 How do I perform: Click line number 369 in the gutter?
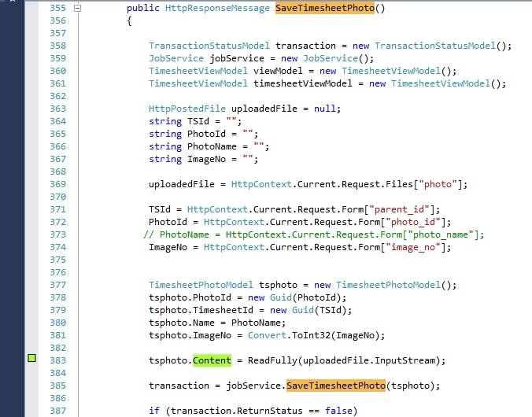point(57,184)
